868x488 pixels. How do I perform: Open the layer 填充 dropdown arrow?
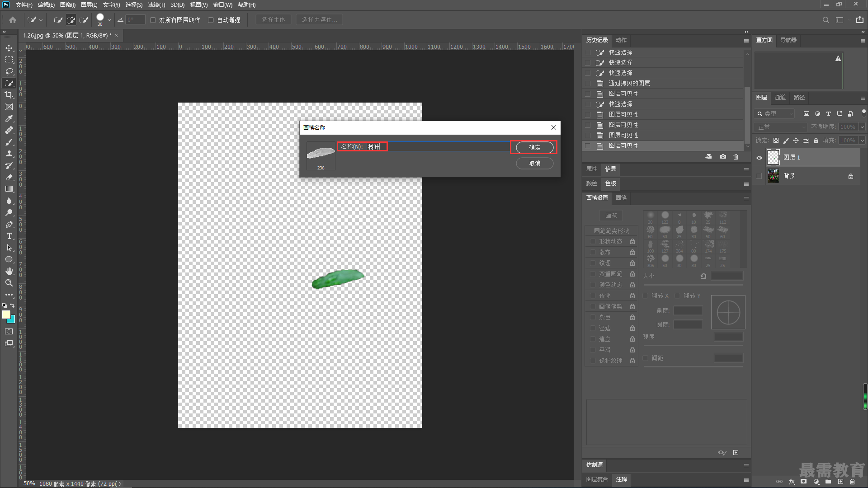[x=862, y=141]
